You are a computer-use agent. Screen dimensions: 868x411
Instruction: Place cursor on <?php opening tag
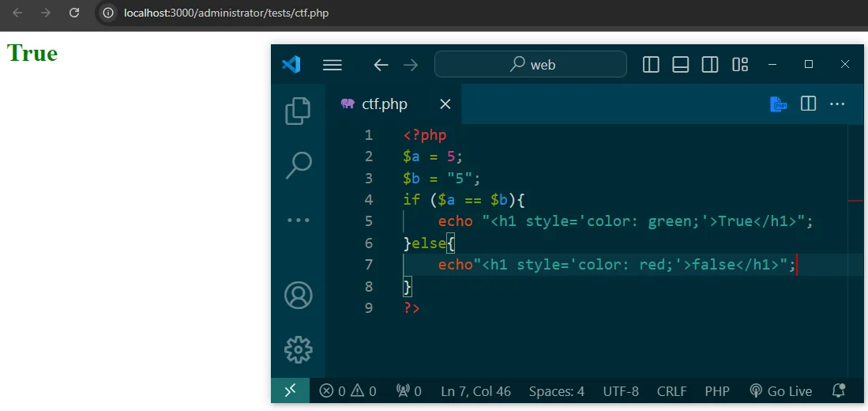point(425,135)
